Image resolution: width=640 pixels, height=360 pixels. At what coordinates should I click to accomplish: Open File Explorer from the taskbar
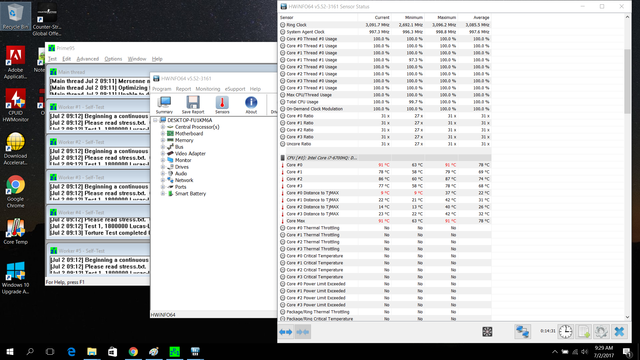92,351
